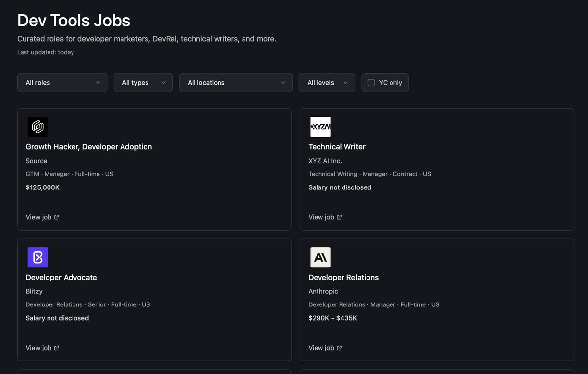
Task: Open the All locations dropdown
Action: [236, 83]
